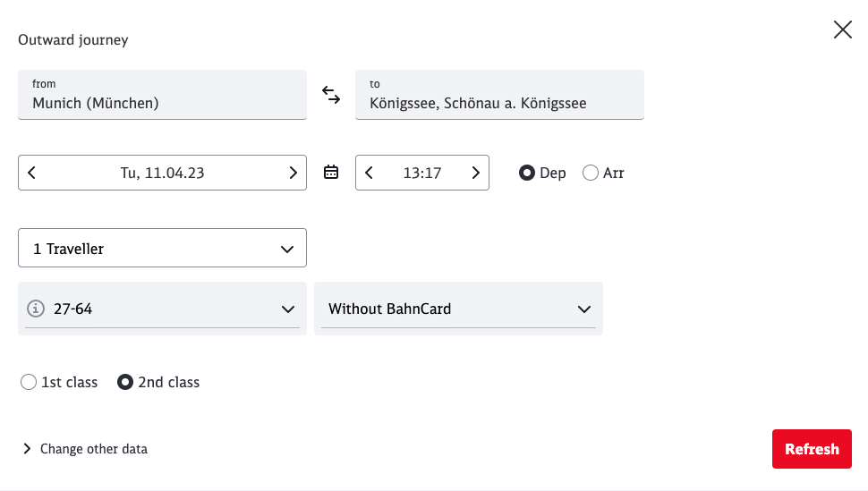
Task: Choose 1st class option
Action: [x=29, y=382]
